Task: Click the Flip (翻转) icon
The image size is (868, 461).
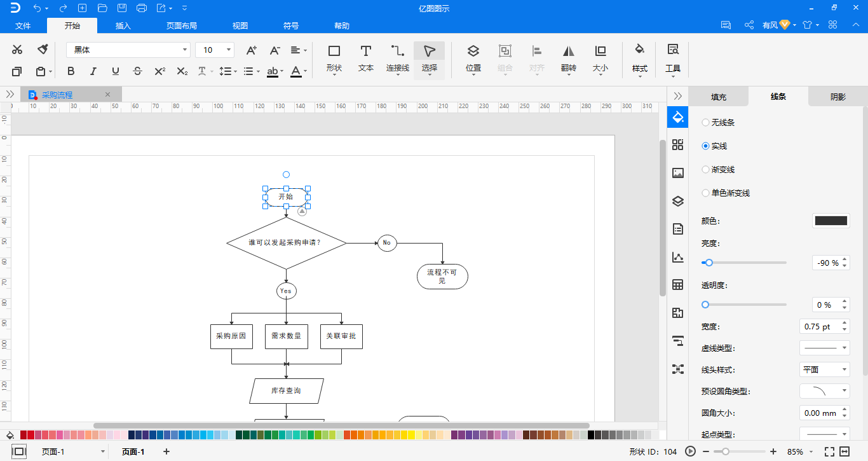Action: click(569, 58)
